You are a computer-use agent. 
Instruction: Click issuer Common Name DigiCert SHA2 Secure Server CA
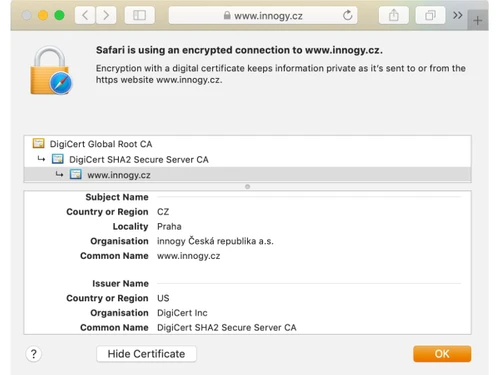click(227, 327)
